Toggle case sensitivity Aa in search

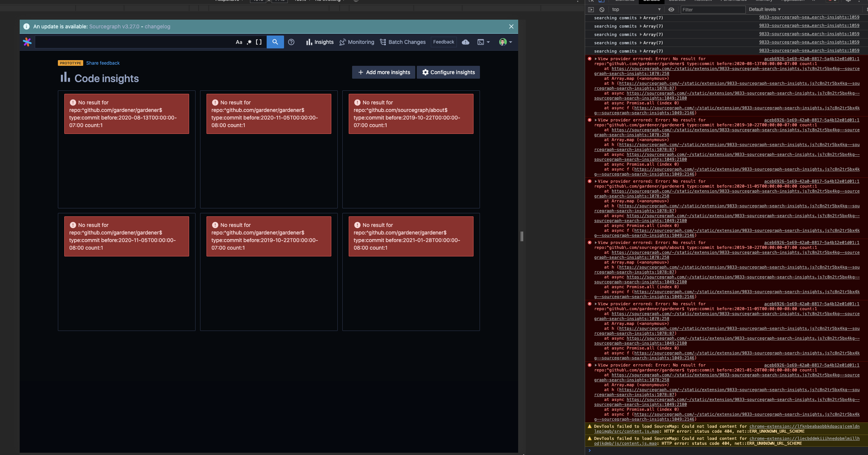(x=239, y=42)
